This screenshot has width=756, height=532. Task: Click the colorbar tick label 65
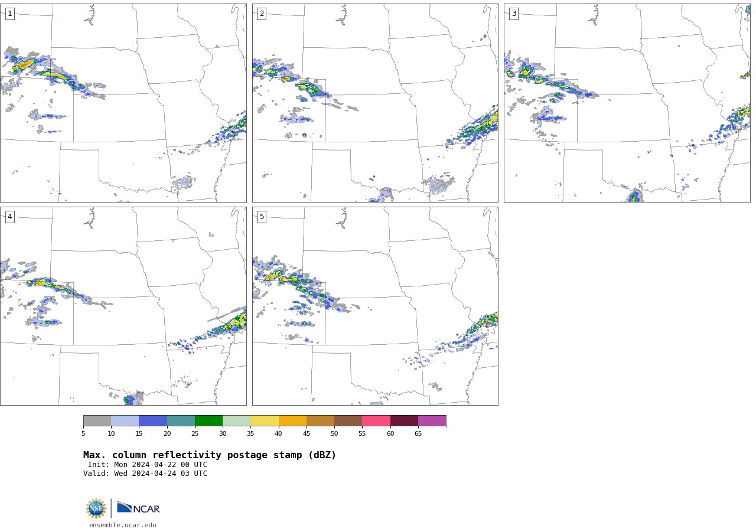pyautogui.click(x=418, y=433)
